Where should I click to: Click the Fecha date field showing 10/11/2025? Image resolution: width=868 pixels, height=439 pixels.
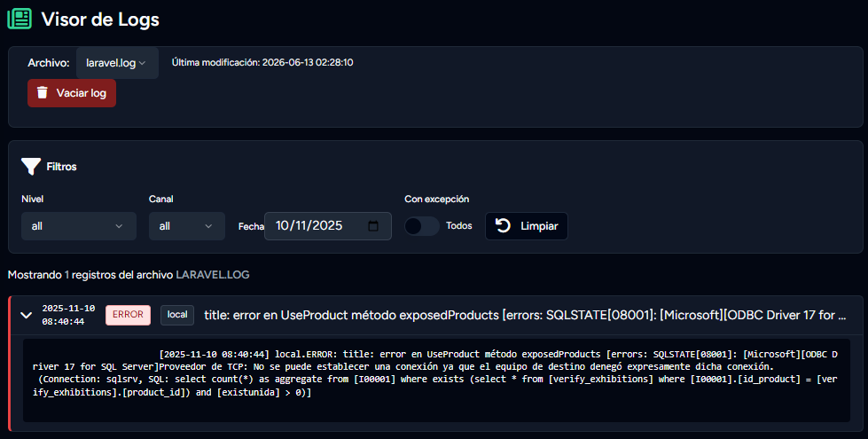point(328,226)
